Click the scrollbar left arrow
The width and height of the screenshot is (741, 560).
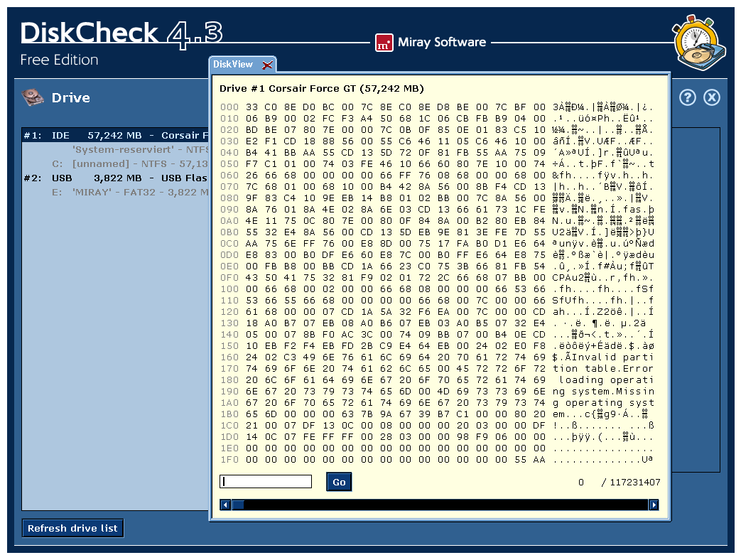(225, 505)
